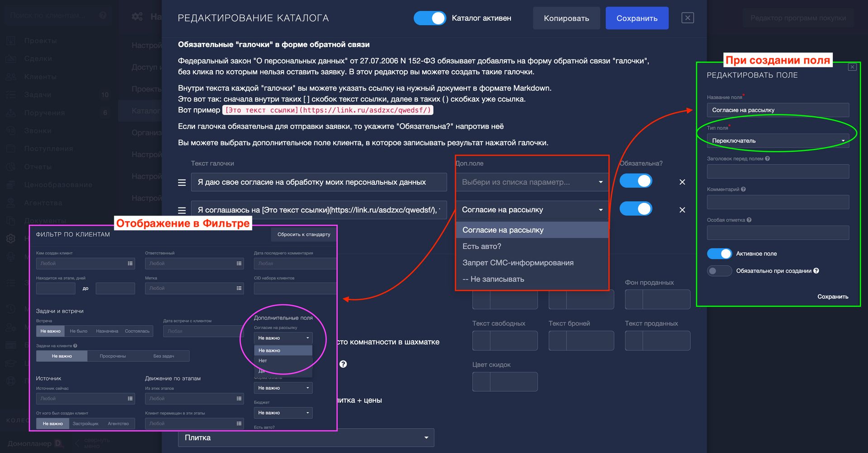Screen dimensions: 868x453
Task: Delete the 'Согласие на рассылку' checkbox row
Action: tap(682, 210)
